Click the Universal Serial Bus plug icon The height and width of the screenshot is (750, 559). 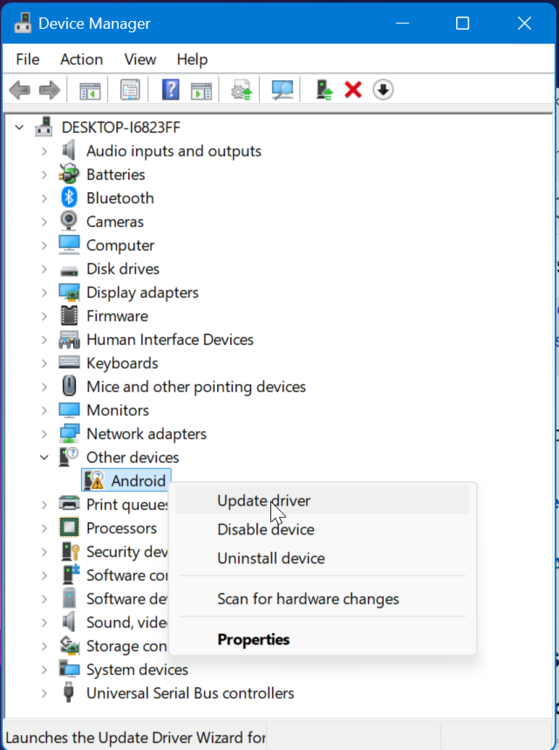click(x=69, y=693)
